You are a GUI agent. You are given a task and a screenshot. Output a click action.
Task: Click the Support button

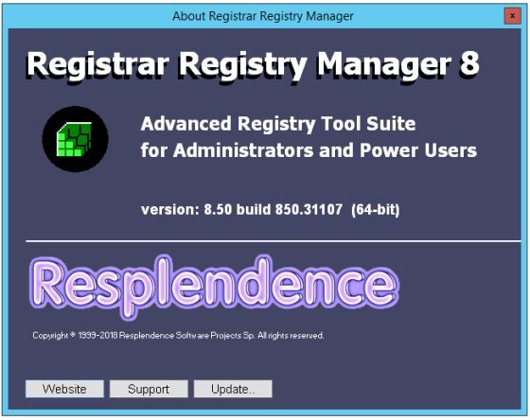(x=149, y=389)
